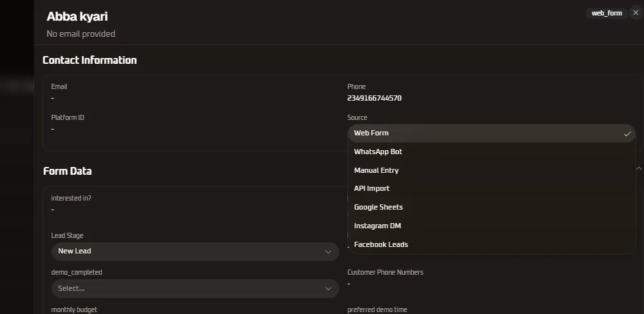The height and width of the screenshot is (314, 644).
Task: Click the Abba kyari name heading
Action: tap(77, 16)
